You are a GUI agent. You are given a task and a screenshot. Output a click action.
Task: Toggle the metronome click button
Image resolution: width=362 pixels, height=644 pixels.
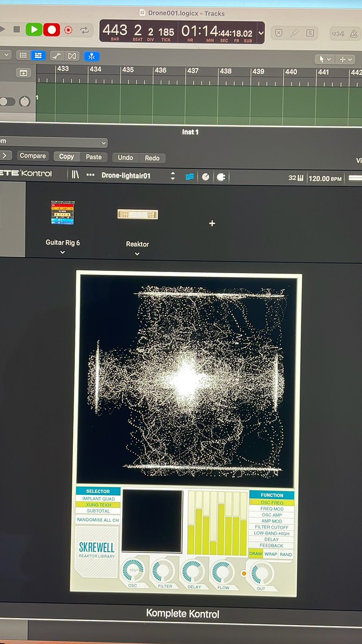click(x=353, y=33)
